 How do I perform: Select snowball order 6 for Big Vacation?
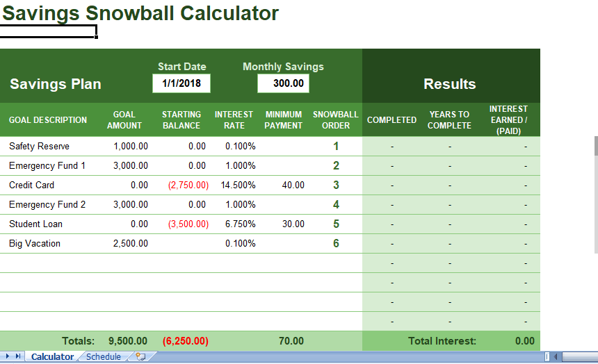(x=336, y=244)
